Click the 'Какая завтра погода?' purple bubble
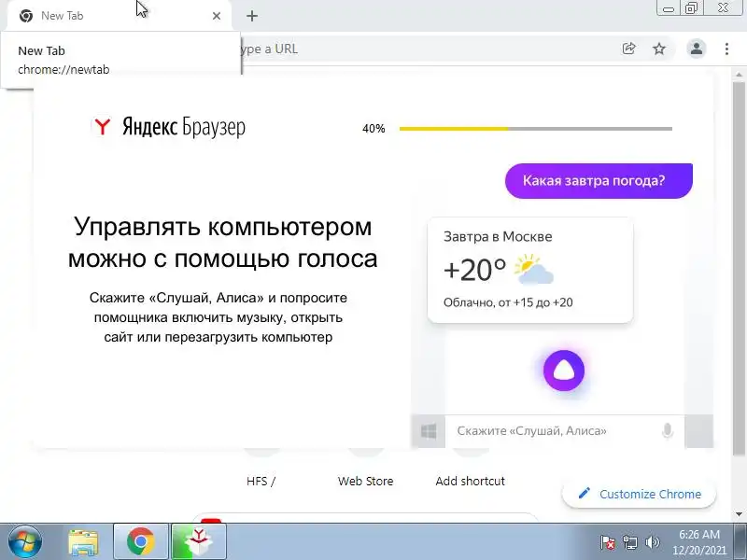This screenshot has width=747, height=560. [599, 180]
